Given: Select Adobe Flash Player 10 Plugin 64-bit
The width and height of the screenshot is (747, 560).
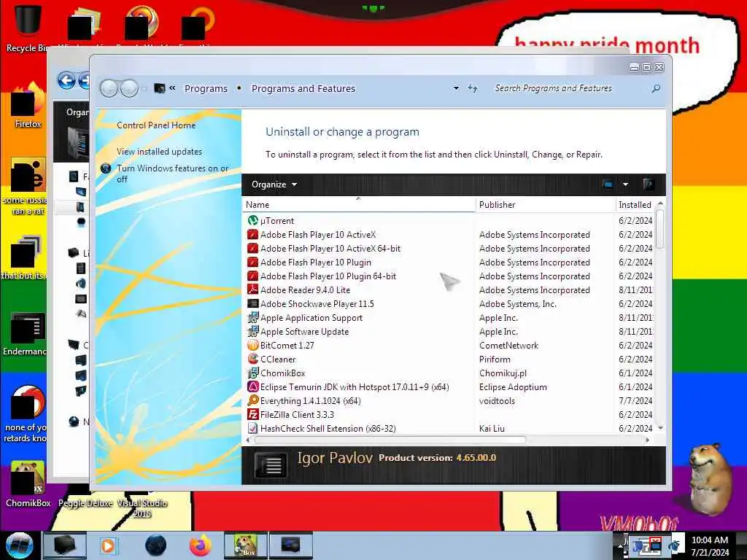Looking at the screenshot, I should pos(328,276).
